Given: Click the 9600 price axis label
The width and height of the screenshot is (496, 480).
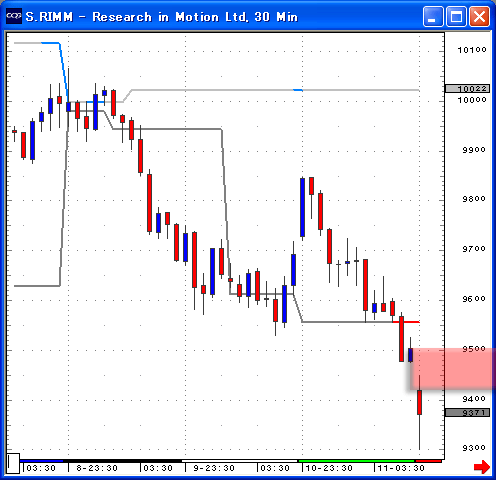Looking at the screenshot, I should pos(474,299).
